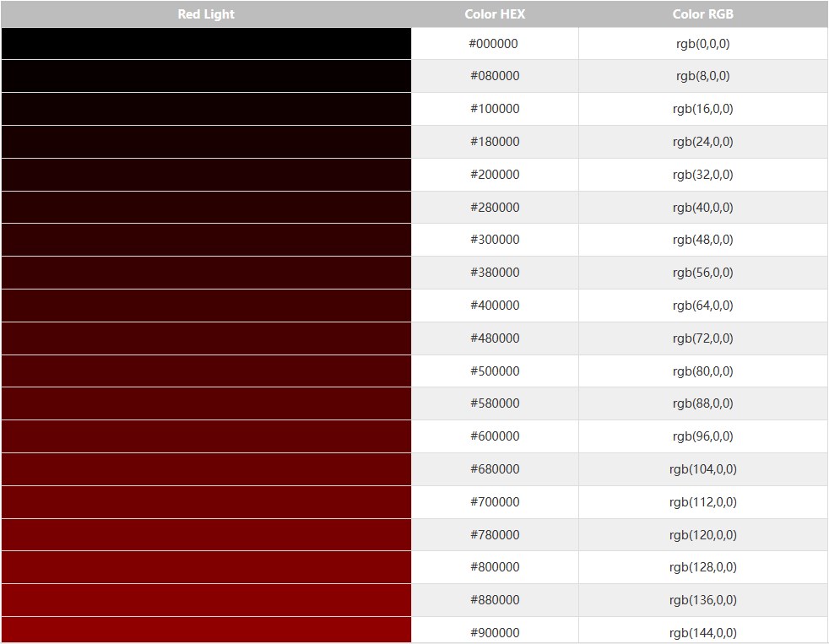Click the hex value #680000

pyautogui.click(x=495, y=469)
